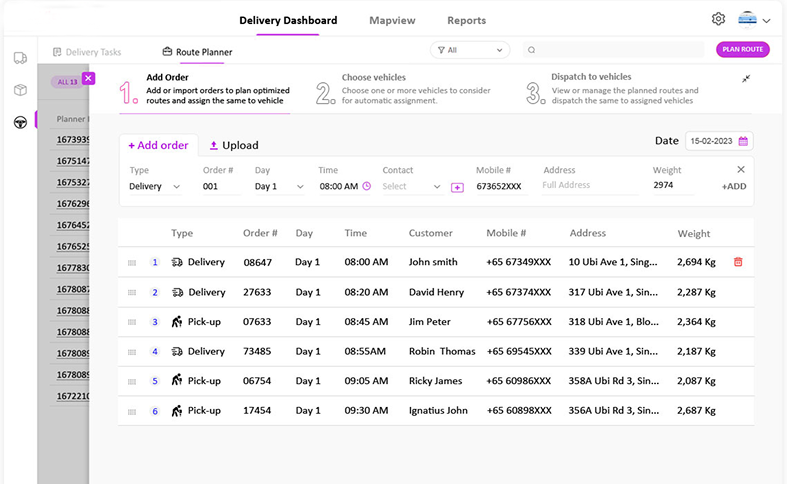Screen dimensions: 787x484
Task: Click the package box icon in sidebar
Action: click(20, 90)
